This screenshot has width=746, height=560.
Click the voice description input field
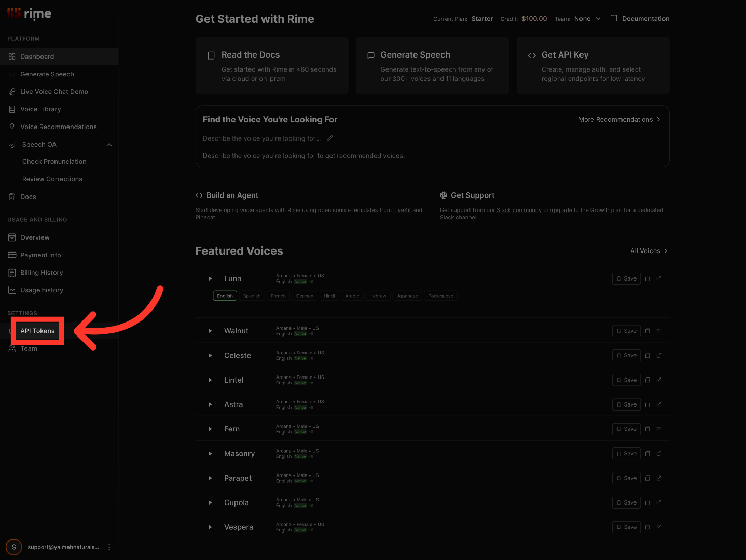click(262, 138)
